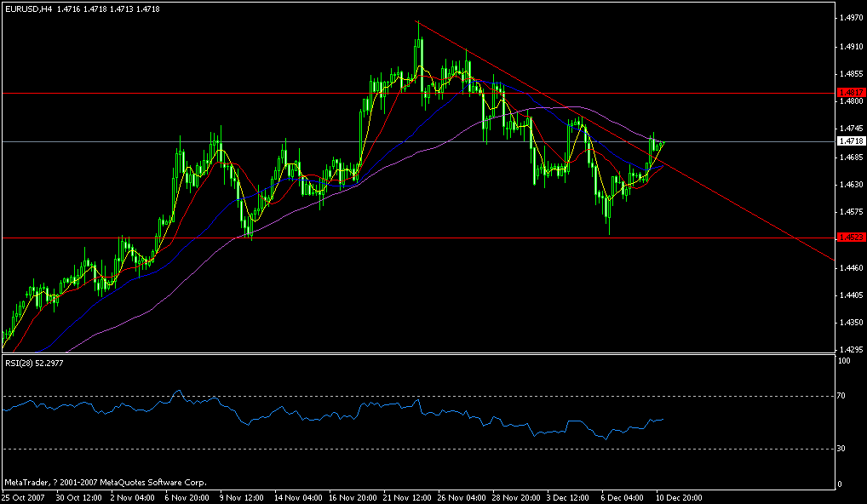The height and width of the screenshot is (504, 867).
Task: Click the RSI scale value 30
Action: (842, 449)
